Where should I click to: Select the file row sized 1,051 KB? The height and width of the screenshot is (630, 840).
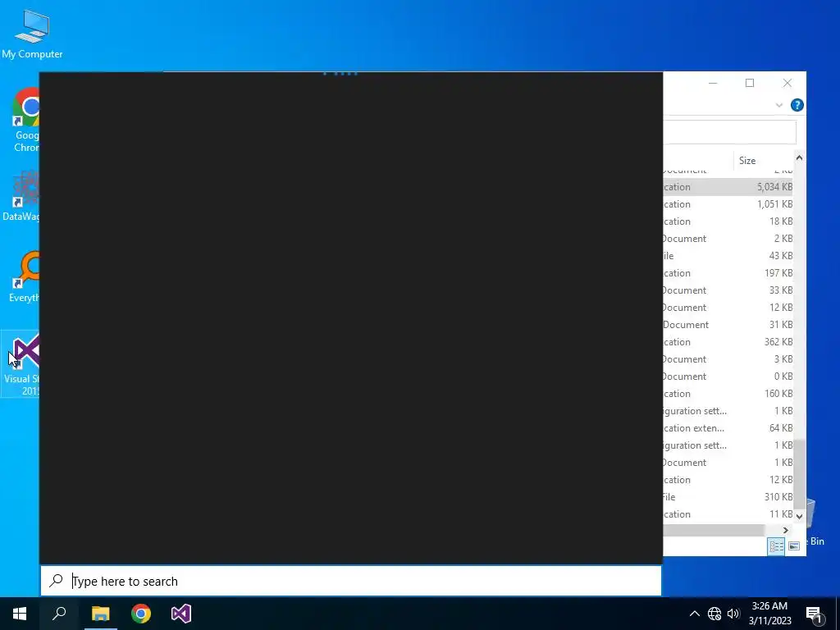[x=728, y=204]
